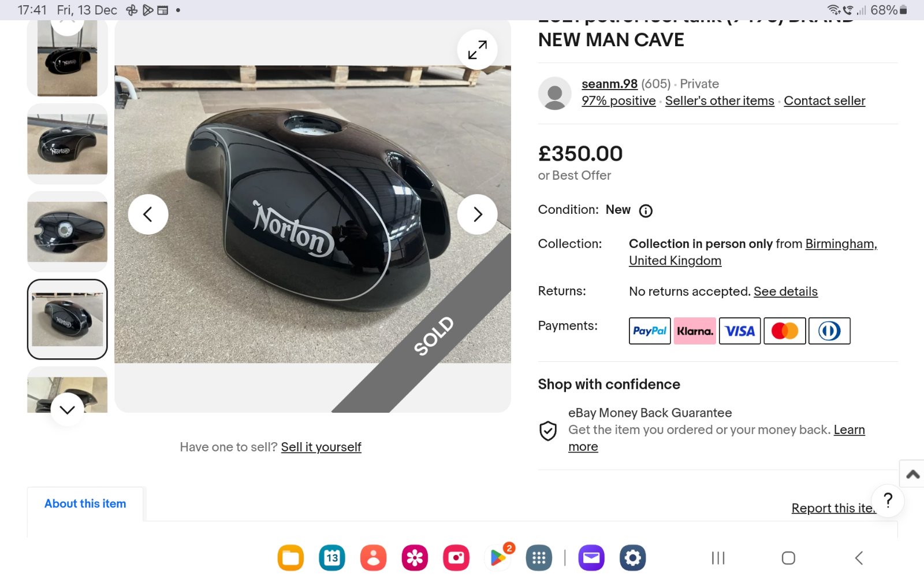This screenshot has height=578, width=924.
Task: Tap the scroll-to-top arrow button
Action: pyautogui.click(x=912, y=475)
